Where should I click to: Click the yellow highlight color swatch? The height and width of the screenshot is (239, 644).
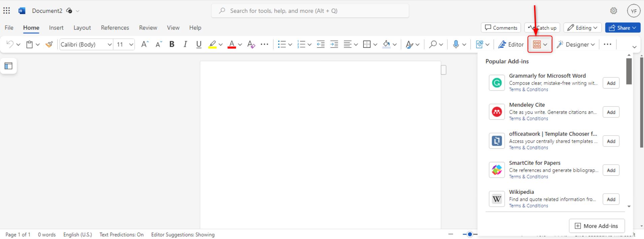pos(212,44)
